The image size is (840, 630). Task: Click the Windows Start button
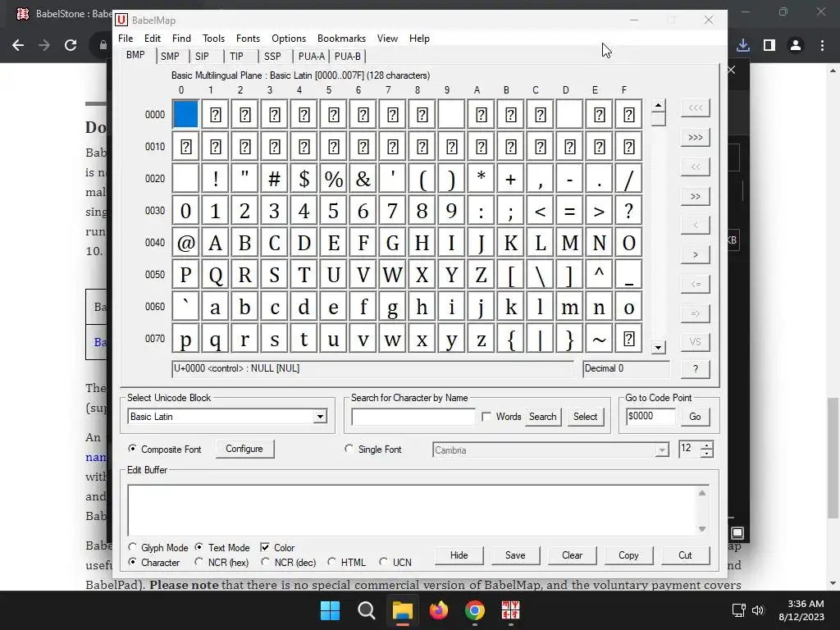[330, 610]
